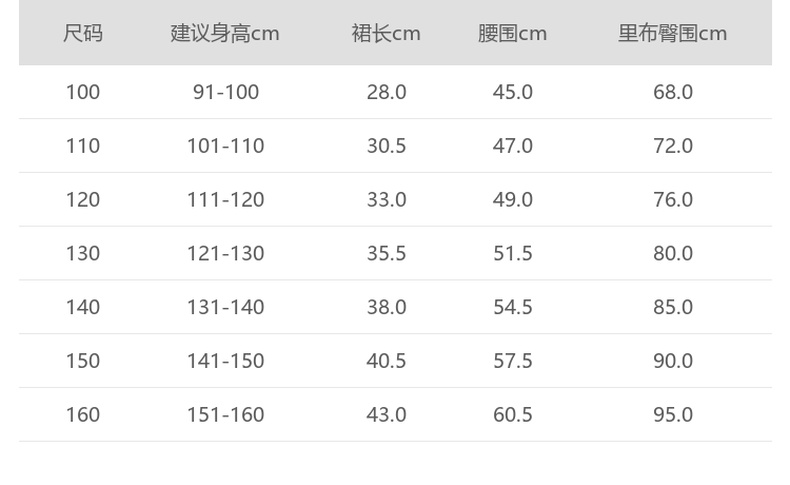
Task: Click the height range 131-140 cell
Action: coord(225,307)
